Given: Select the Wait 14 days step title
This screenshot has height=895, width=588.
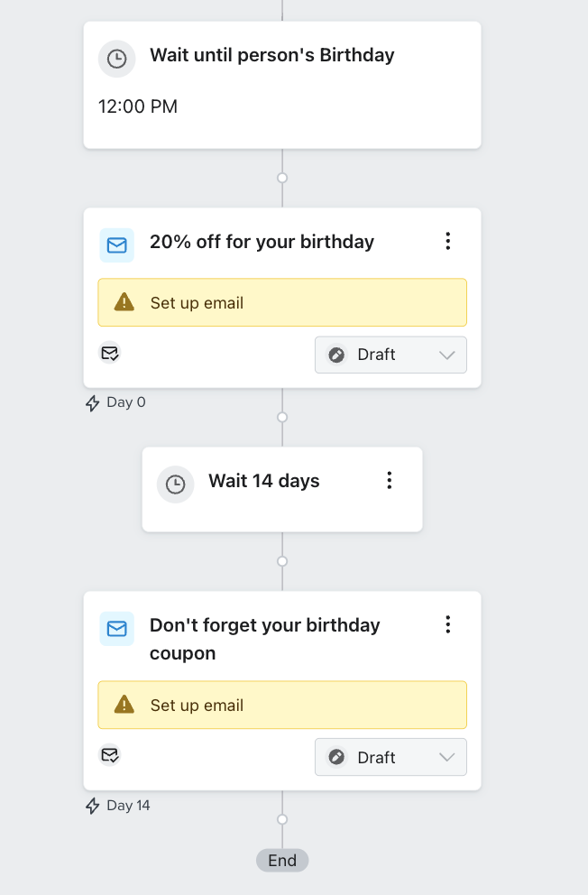Looking at the screenshot, I should (x=263, y=481).
